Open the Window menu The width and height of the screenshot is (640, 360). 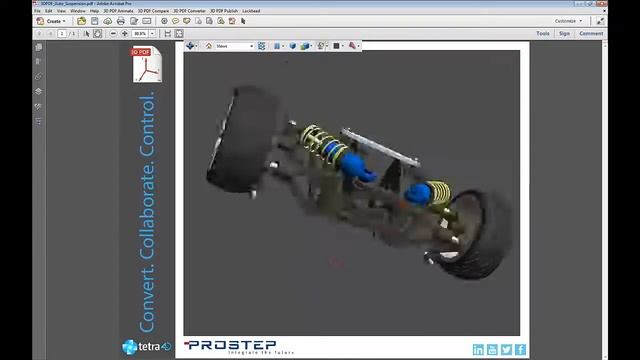[78, 11]
